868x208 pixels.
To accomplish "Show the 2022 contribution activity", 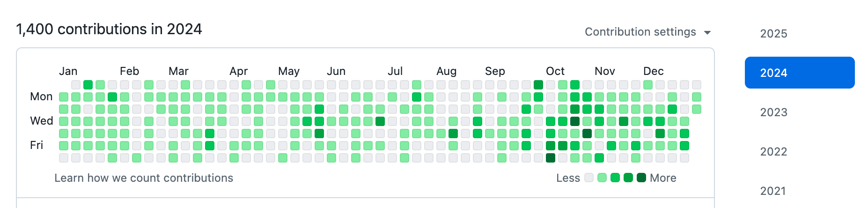I will tap(773, 152).
